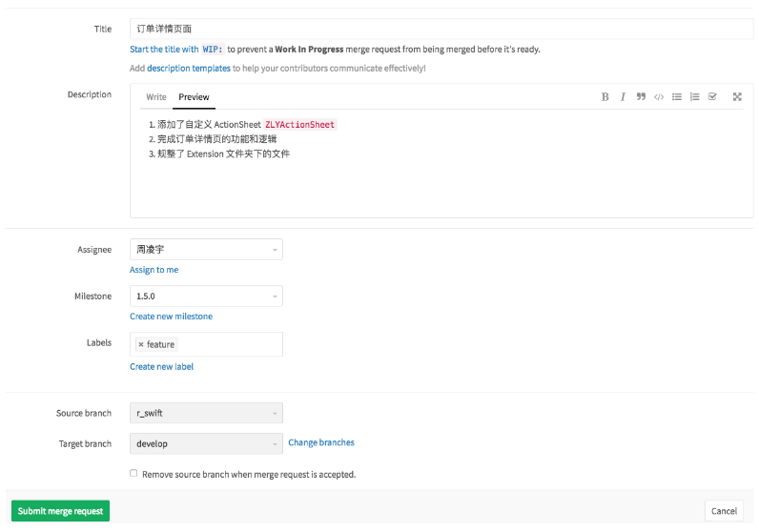759x532 pixels.
Task: Insert a blockquote in the description
Action: tap(641, 97)
